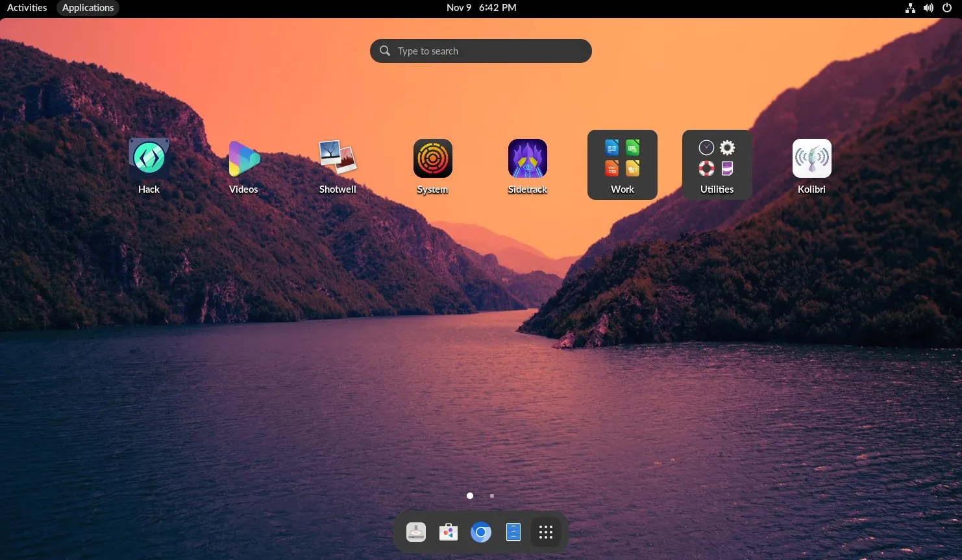Switch to the second app grid page
The width and height of the screenshot is (962, 560).
(491, 495)
